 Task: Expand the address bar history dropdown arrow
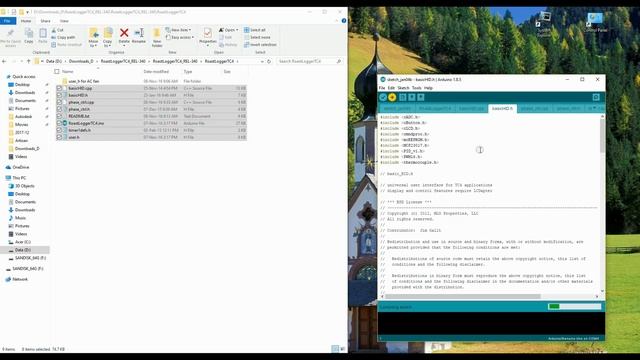[262, 61]
